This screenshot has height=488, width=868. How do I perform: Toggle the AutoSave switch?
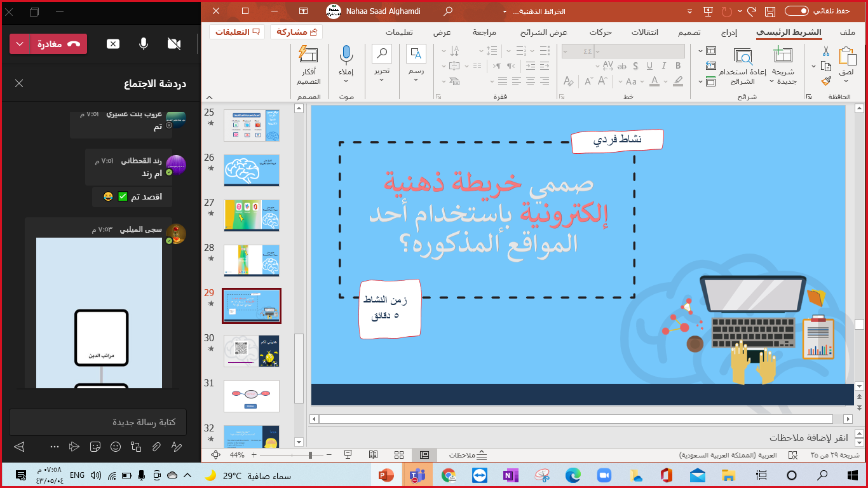(796, 11)
